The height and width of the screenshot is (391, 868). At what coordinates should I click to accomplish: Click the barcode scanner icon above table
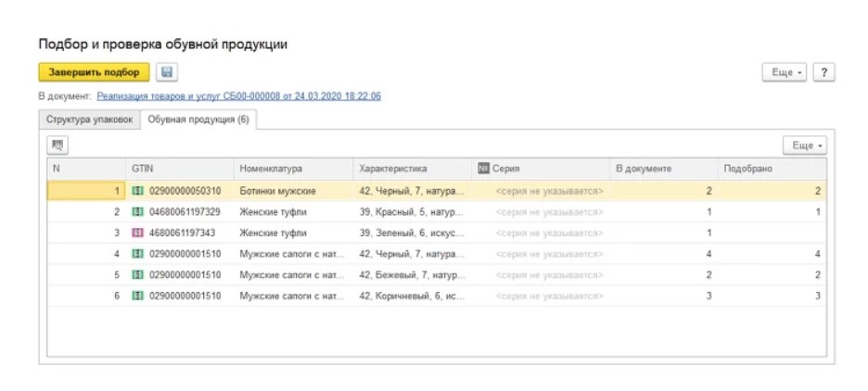tap(57, 145)
